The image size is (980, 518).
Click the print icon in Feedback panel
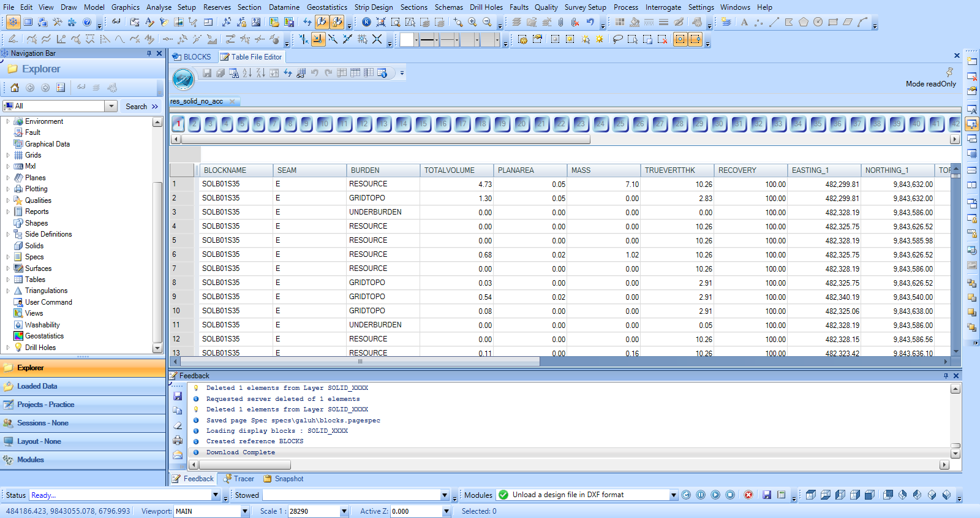pyautogui.click(x=178, y=440)
